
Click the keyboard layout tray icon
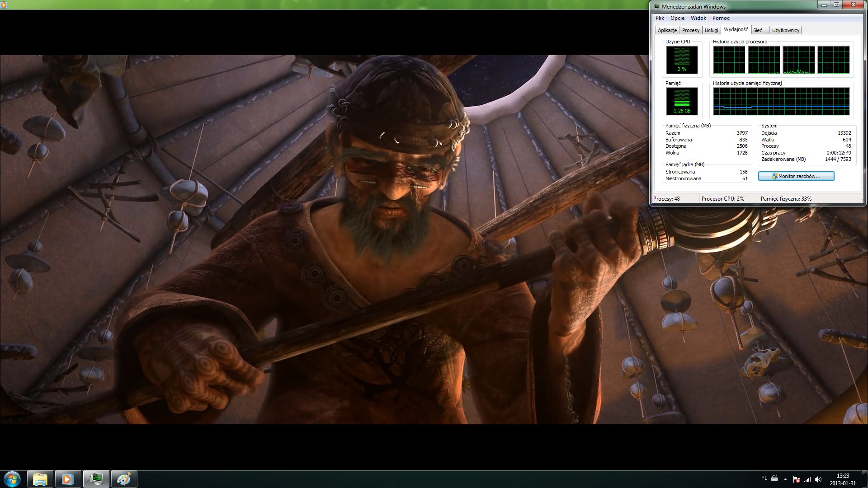click(774, 478)
